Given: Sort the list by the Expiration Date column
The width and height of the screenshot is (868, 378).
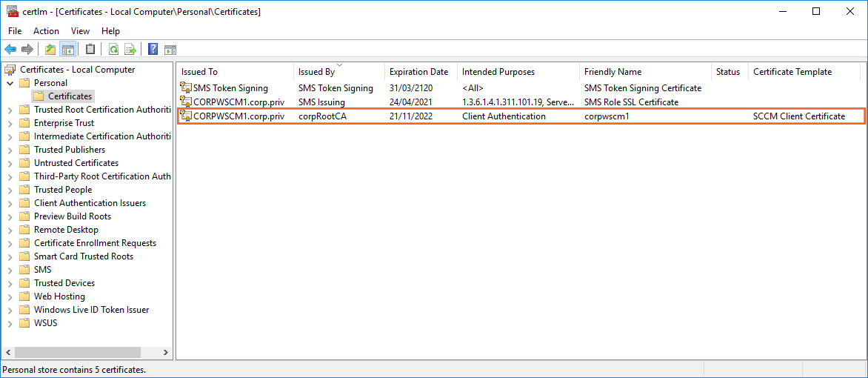Looking at the screenshot, I should (418, 72).
